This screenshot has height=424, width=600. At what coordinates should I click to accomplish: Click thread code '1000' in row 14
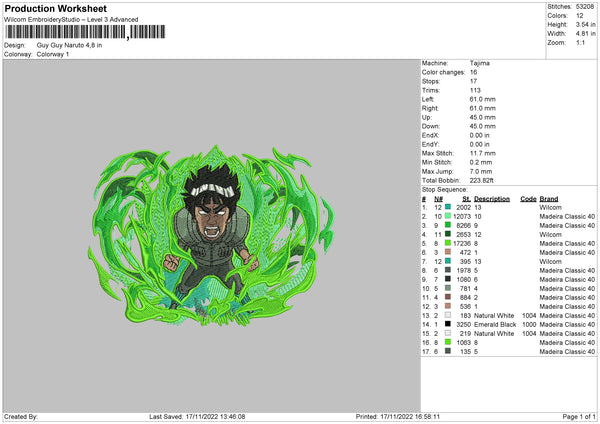[529, 325]
